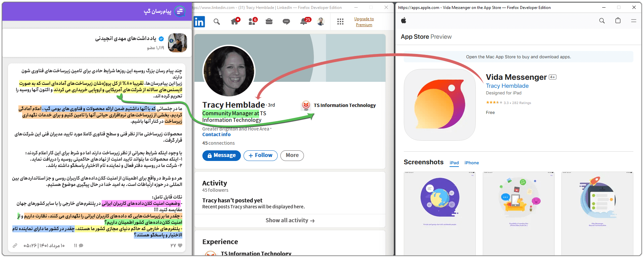
Task: Click the Upgrade to Premium link
Action: 364,22
